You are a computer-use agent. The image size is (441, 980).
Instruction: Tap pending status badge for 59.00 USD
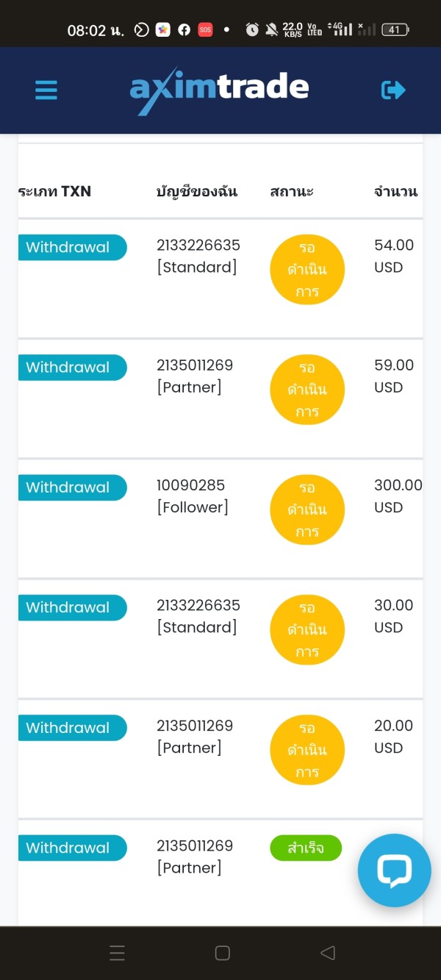(307, 389)
